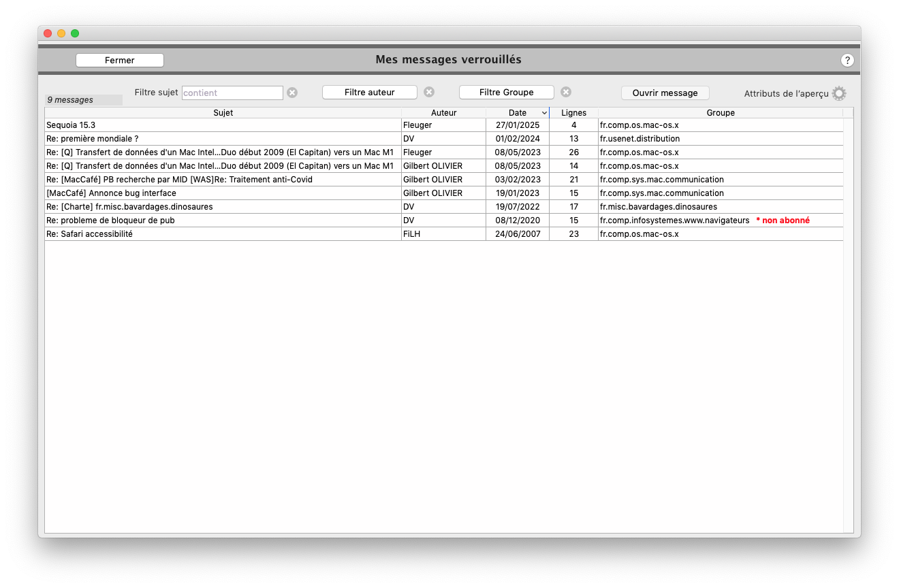Click group fr.usenet.distribution cell
This screenshot has width=899, height=588.
pos(721,139)
